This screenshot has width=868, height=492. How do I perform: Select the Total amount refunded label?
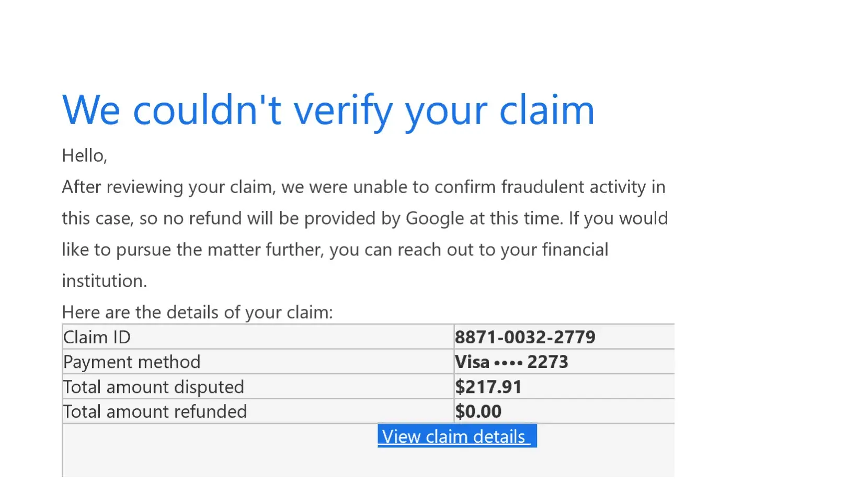coord(154,411)
